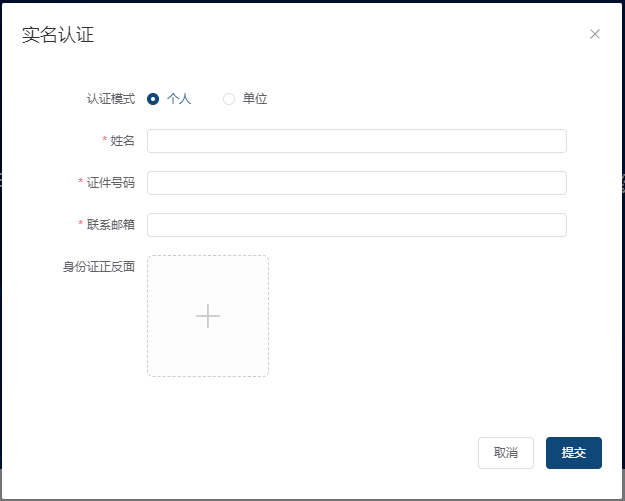Click the plus icon to upload ID photo
Image resolution: width=625 pixels, height=501 pixels.
pos(208,316)
